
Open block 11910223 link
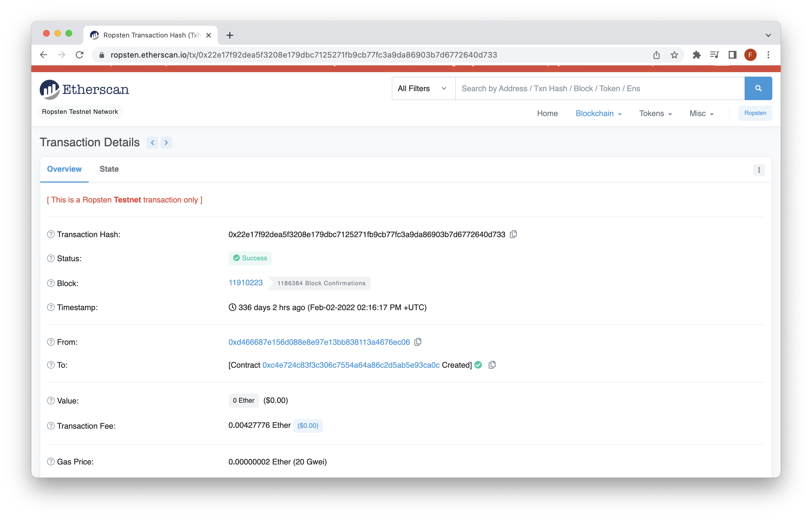(246, 283)
